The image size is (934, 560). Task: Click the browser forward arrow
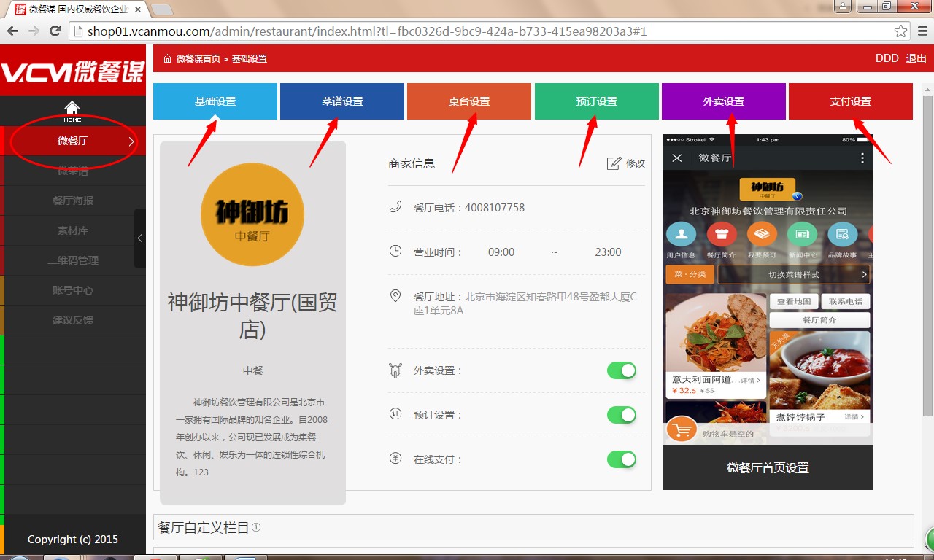[34, 31]
